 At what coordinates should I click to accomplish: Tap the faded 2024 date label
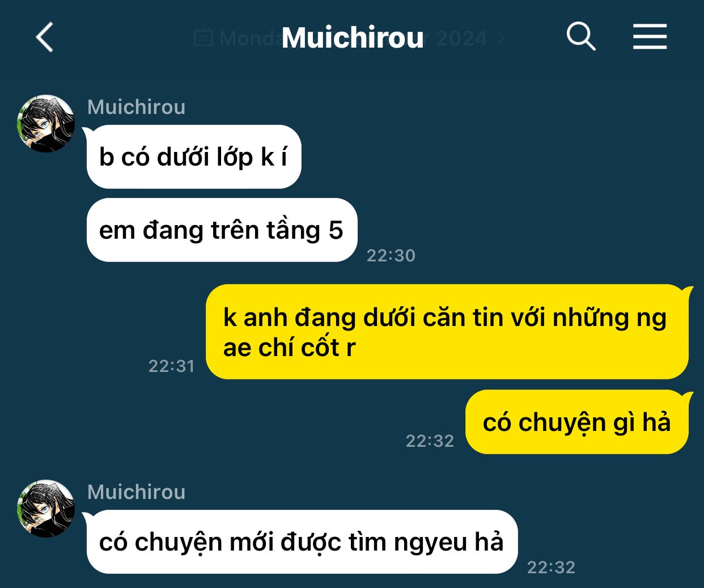[461, 39]
